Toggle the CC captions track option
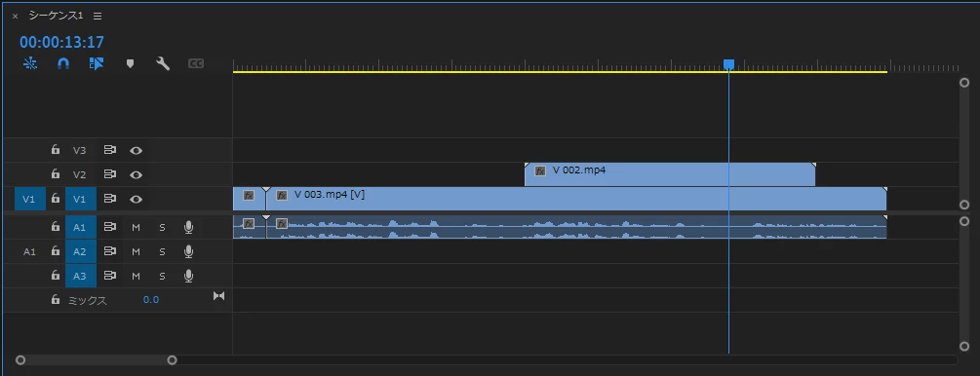This screenshot has height=376, width=980. [x=196, y=63]
